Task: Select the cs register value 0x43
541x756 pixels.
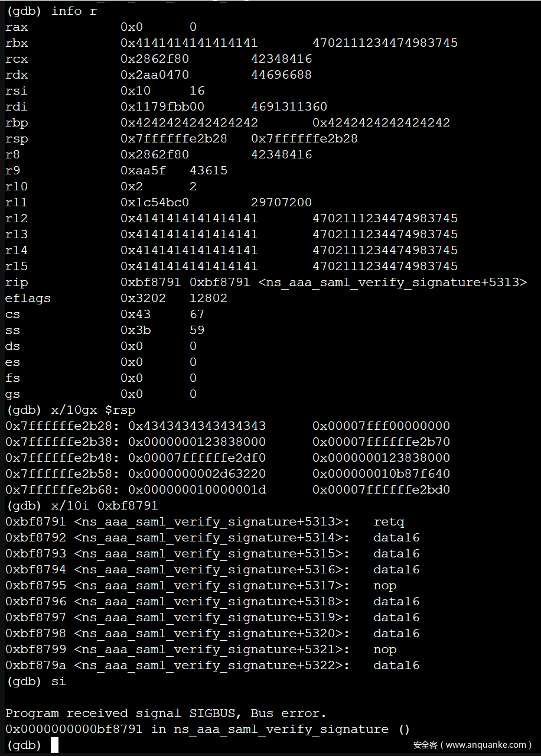Action: (136, 314)
